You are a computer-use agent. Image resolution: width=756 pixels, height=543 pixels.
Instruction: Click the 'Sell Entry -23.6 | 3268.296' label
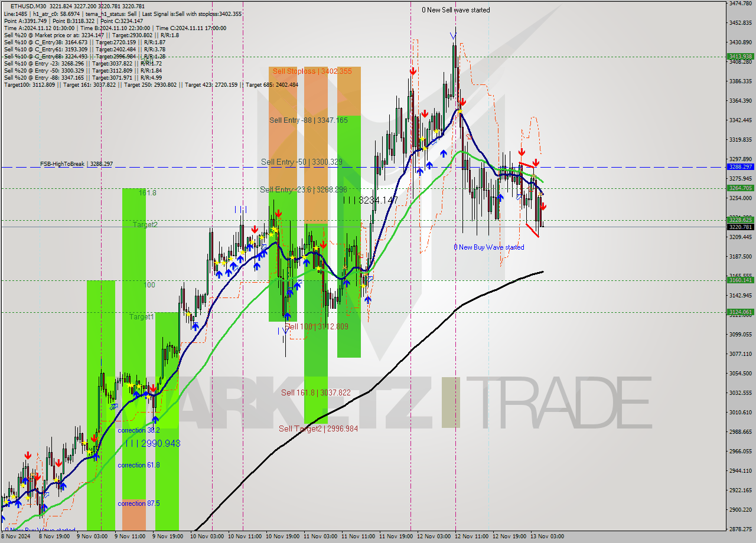304,189
